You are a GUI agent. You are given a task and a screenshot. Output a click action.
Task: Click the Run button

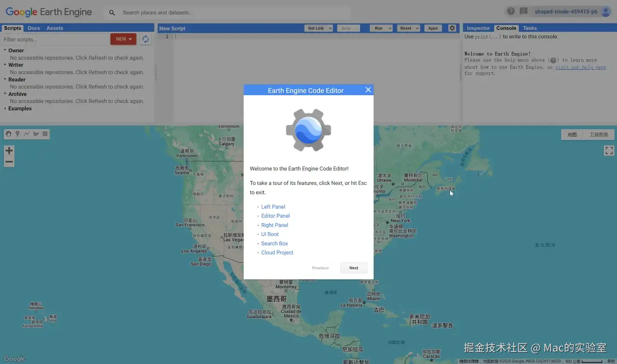[x=378, y=28]
